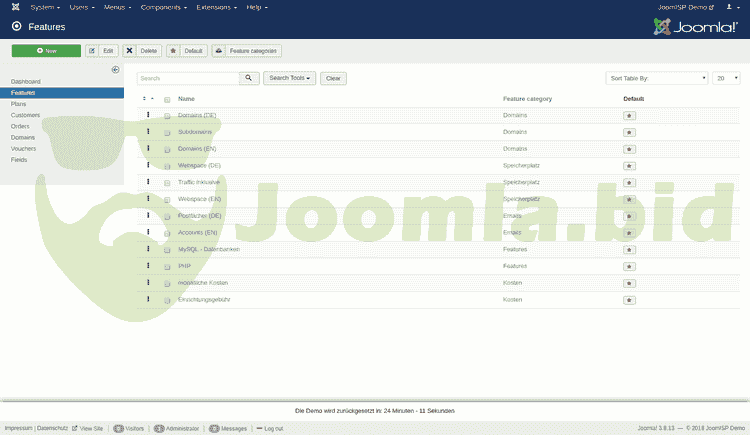Screen dimensions: 750x435
Task: Open the Customers sidebar link
Action: [25, 115]
